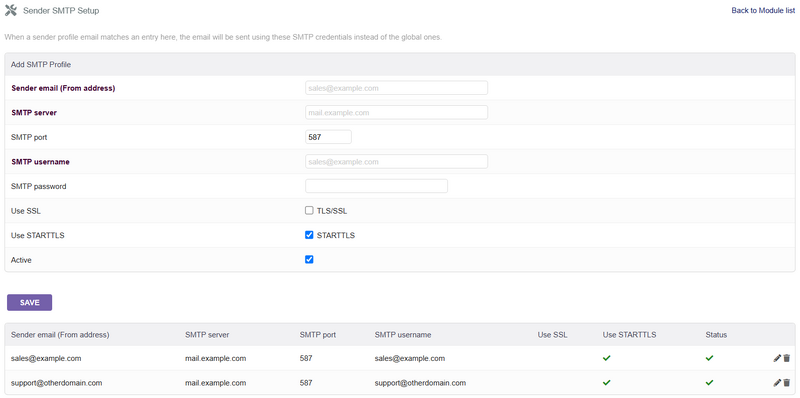Screen dimensions: 800x398
Task: Select the SMTP port field showing 587
Action: point(328,137)
